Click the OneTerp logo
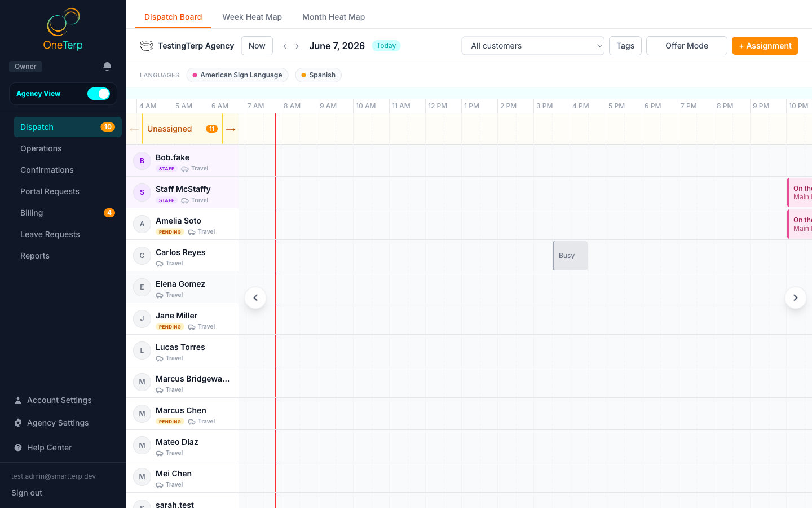Viewport: 812px width, 508px height. coord(63,29)
